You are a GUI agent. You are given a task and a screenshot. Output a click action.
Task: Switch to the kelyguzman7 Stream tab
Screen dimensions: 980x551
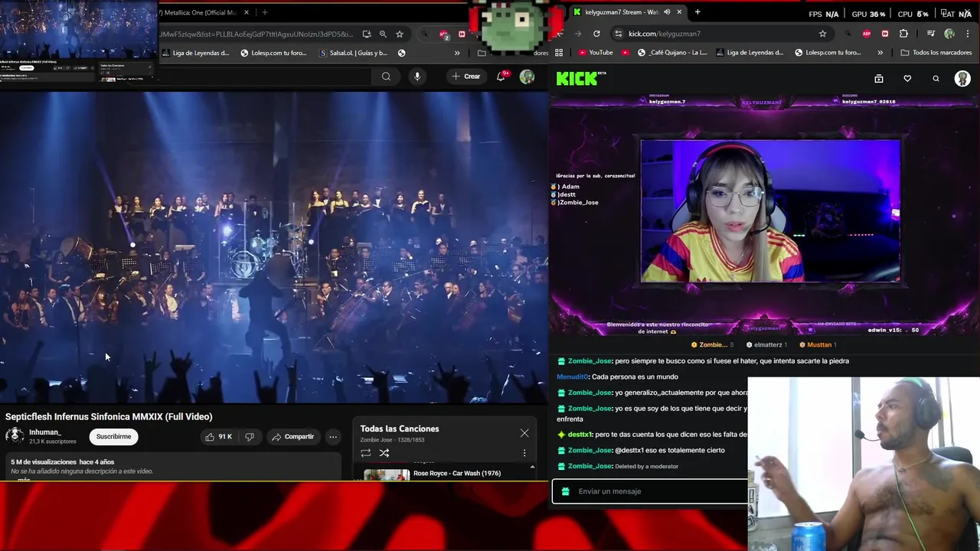point(621,12)
